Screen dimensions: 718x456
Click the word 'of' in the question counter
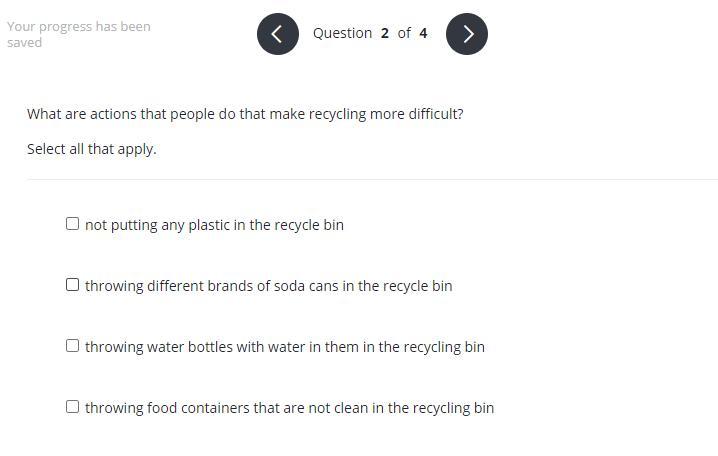pyautogui.click(x=404, y=33)
